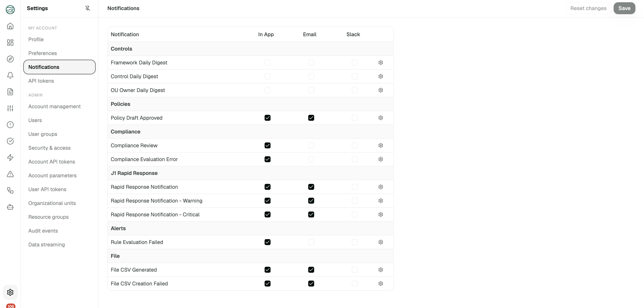
Task: Open the lightning bolt icon in sidebar
Action: [10, 158]
